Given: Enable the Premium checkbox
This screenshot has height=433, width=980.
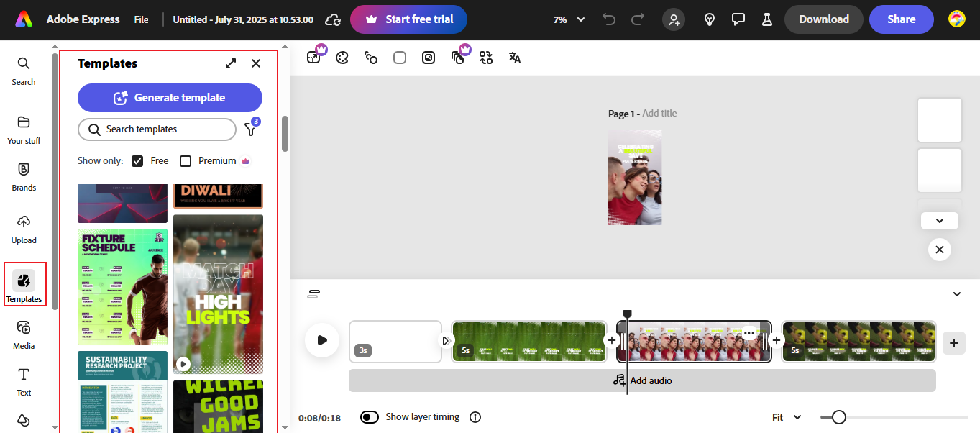Looking at the screenshot, I should coord(186,161).
